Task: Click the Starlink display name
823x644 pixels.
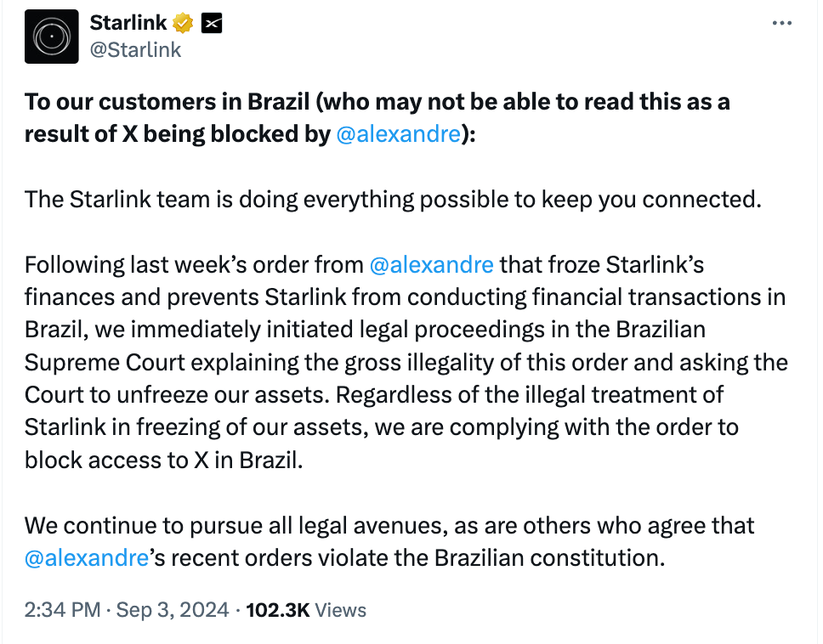Action: [128, 24]
